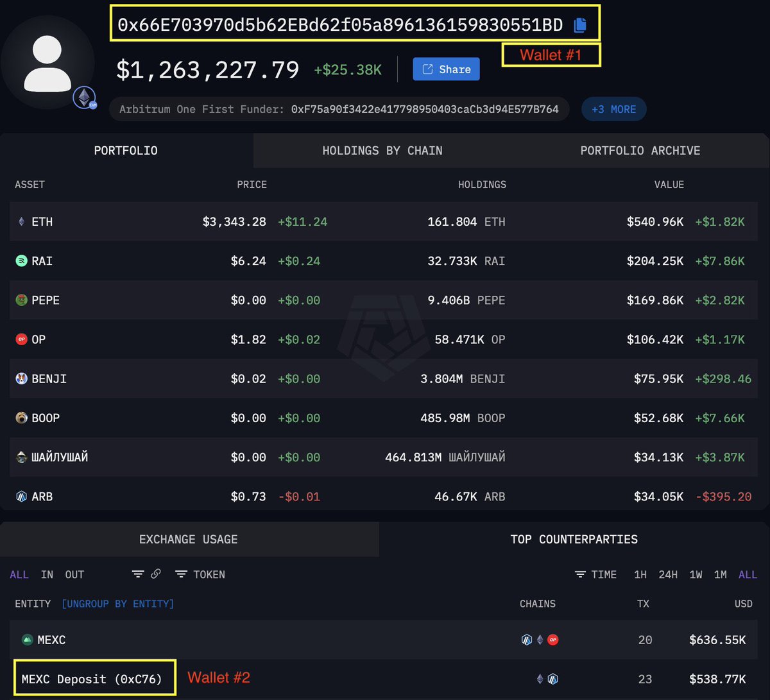Click the copy wallet address icon
The height and width of the screenshot is (700, 770).
(579, 25)
